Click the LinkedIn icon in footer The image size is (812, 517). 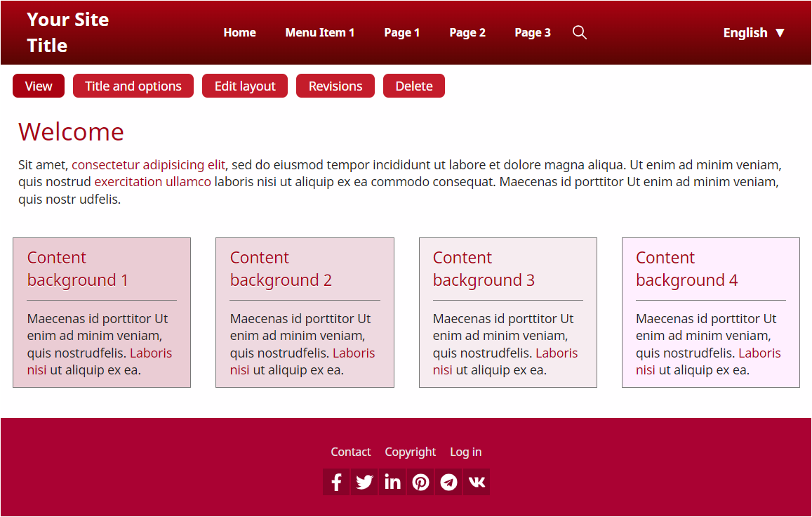point(392,482)
